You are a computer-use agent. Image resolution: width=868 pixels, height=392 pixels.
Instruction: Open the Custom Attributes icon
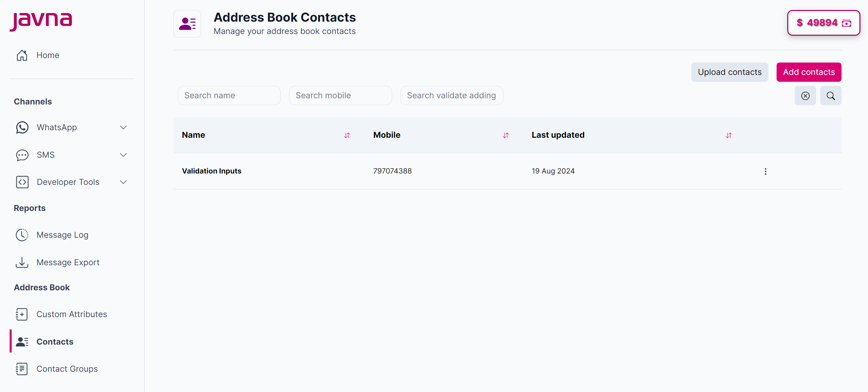pyautogui.click(x=22, y=314)
